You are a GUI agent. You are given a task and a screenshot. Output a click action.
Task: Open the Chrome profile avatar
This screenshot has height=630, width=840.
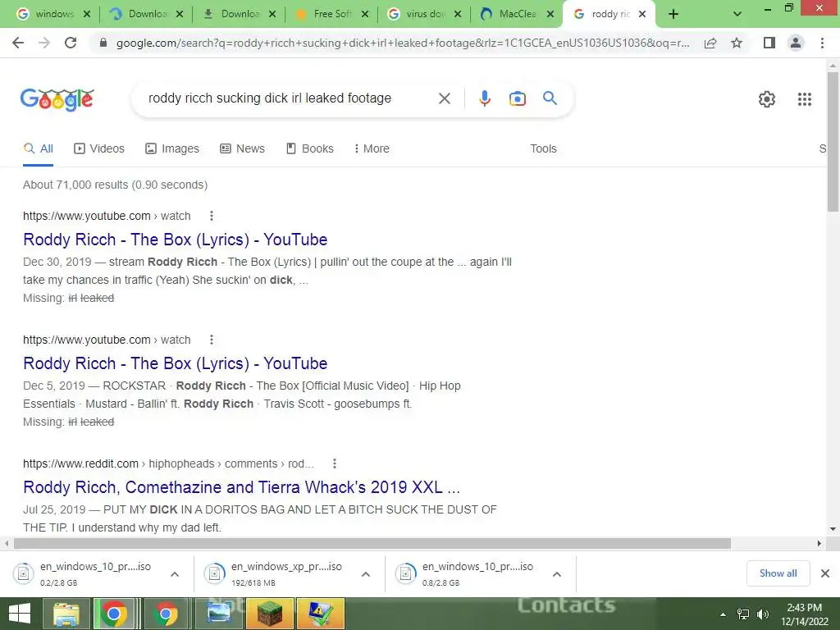coord(796,43)
